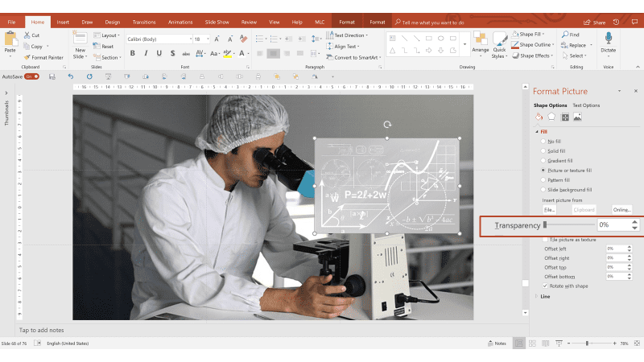The height and width of the screenshot is (362, 644).
Task: Apply text shadow with S icon
Action: [172, 53]
